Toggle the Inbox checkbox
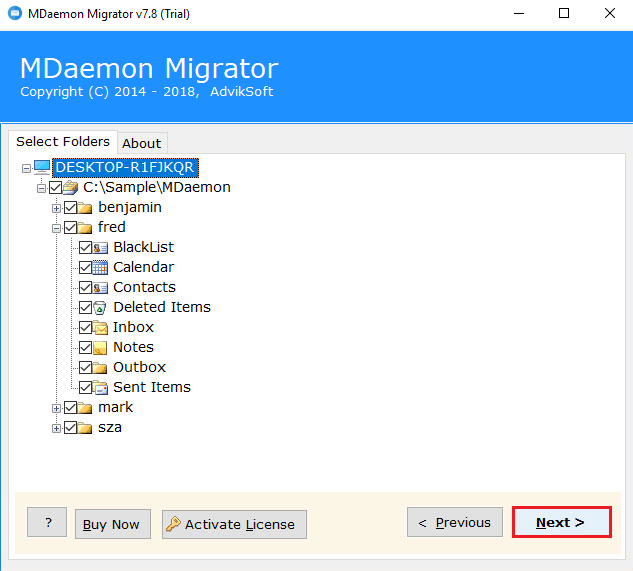Screen dimensions: 633x571 pos(86,327)
